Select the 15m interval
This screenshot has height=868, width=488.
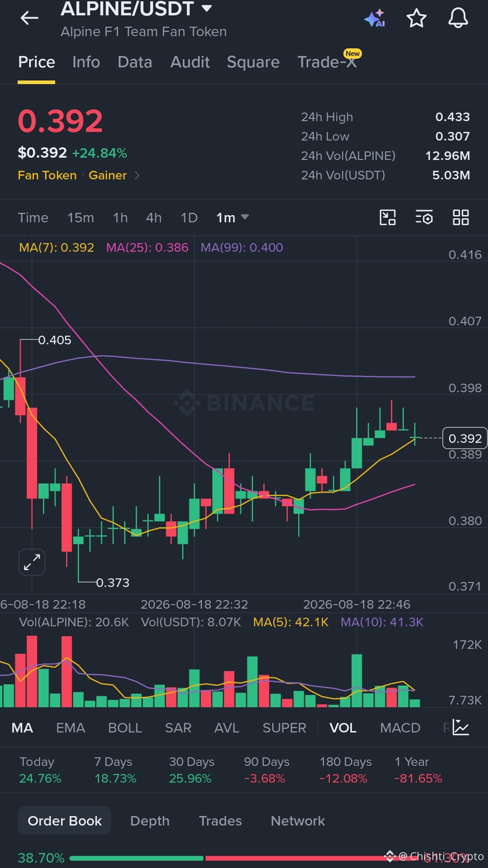(x=80, y=217)
